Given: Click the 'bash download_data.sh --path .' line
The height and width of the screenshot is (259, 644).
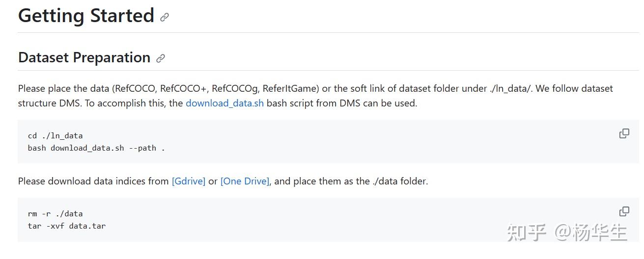Looking at the screenshot, I should coord(96,148).
